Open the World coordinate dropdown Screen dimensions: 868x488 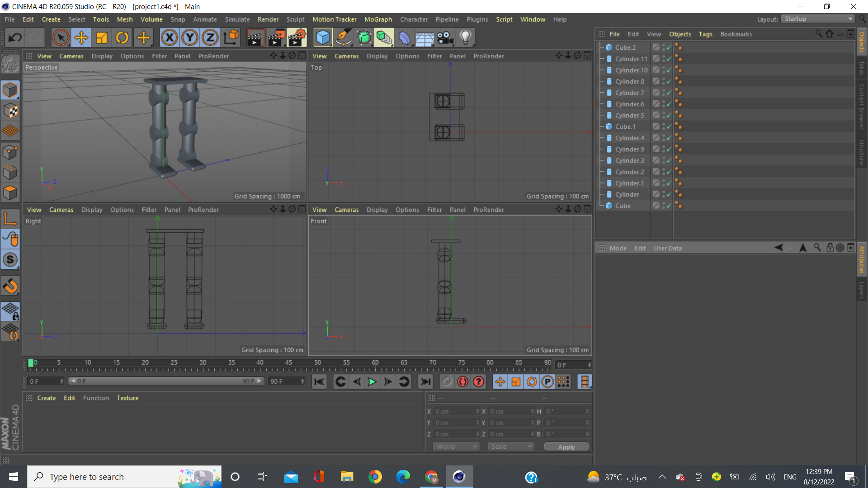(456, 446)
